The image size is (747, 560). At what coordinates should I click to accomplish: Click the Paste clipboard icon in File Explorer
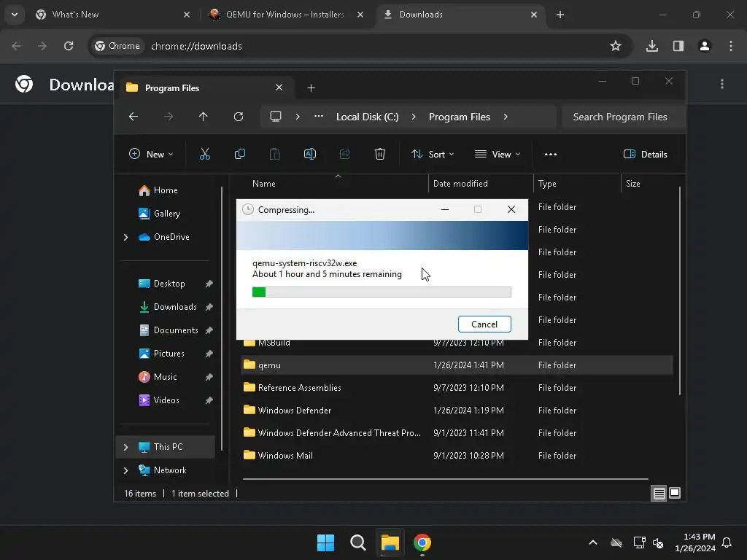(x=275, y=154)
